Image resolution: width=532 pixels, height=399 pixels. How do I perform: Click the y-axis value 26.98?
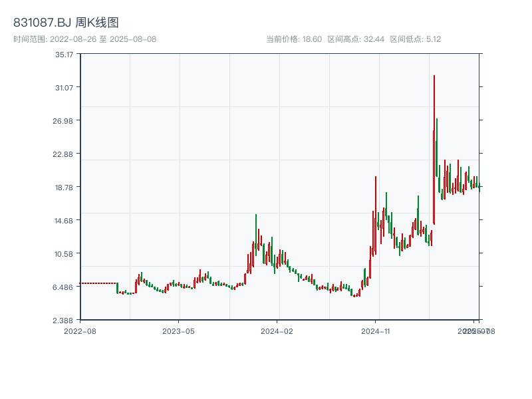[x=63, y=121]
